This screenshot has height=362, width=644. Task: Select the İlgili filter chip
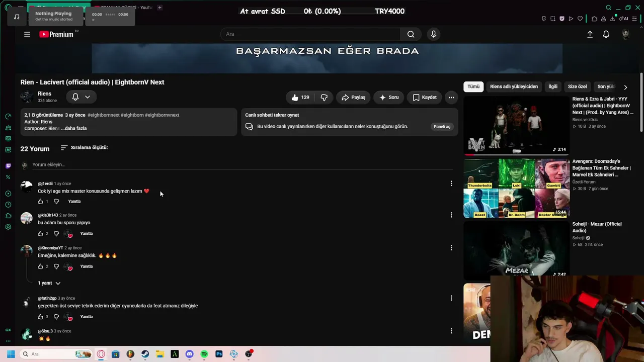click(x=553, y=87)
